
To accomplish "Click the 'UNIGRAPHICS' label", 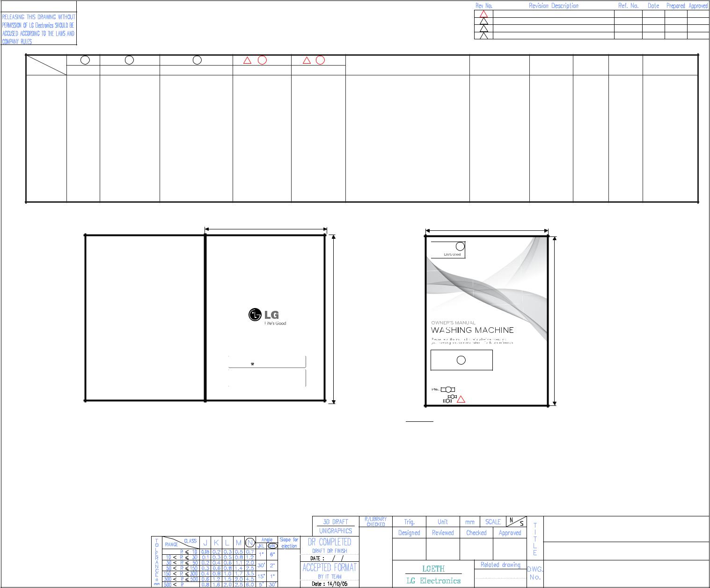I will 336,531.
